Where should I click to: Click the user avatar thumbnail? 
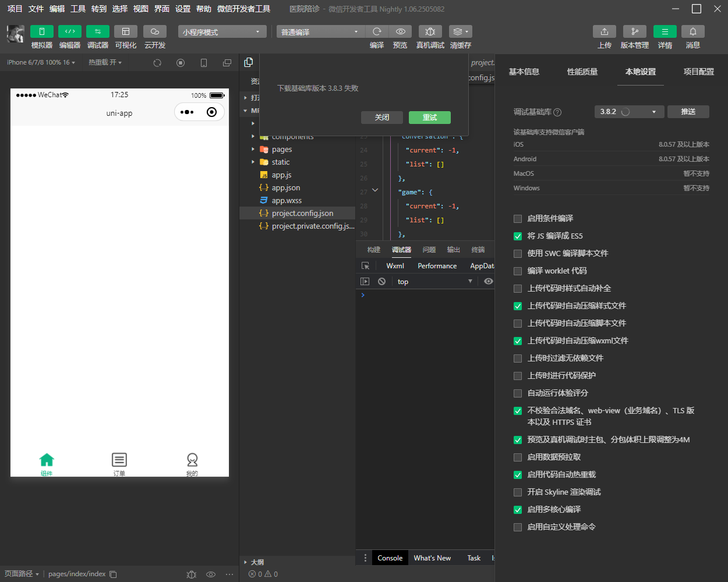16,34
